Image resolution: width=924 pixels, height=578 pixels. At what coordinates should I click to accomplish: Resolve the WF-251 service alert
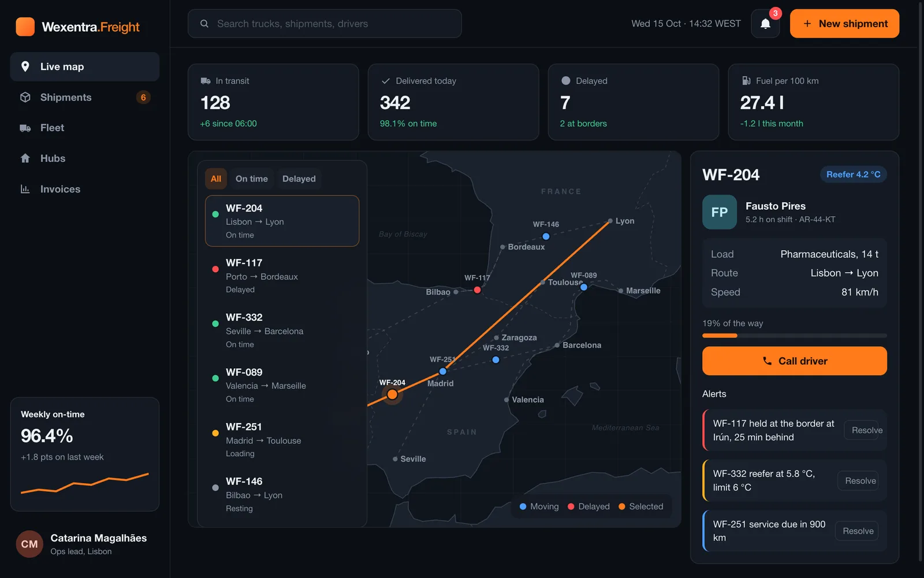pos(857,531)
